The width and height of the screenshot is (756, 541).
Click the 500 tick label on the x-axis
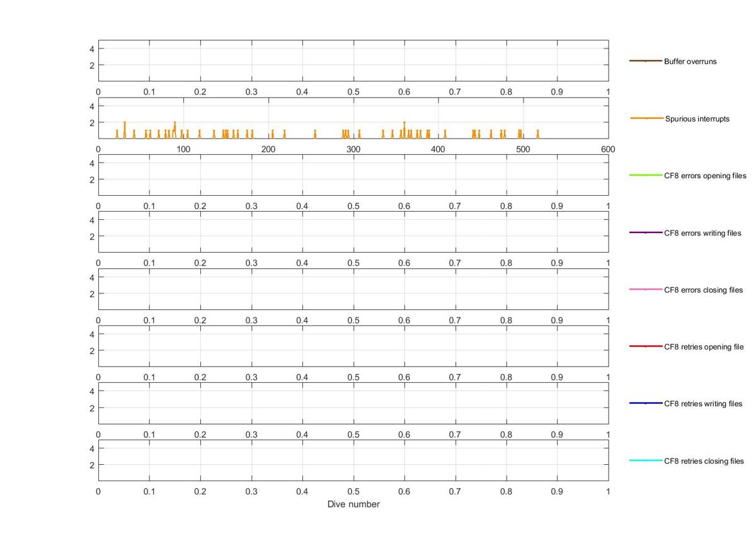coord(523,149)
